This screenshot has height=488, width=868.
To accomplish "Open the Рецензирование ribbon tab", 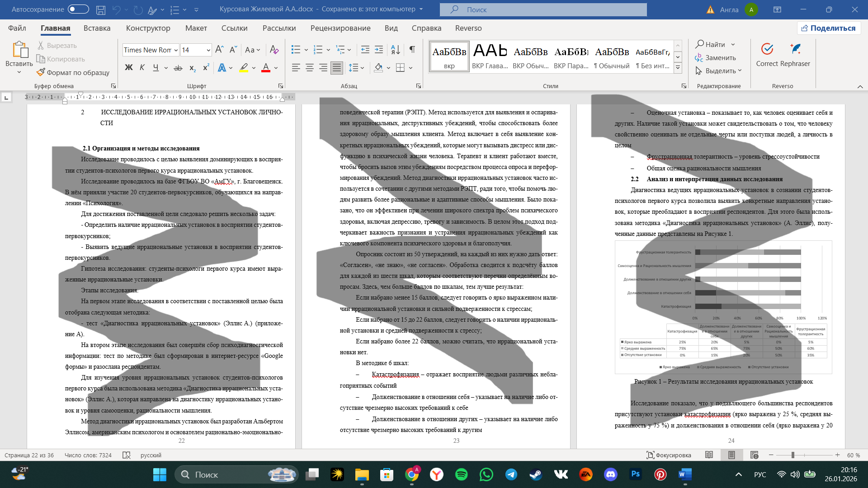I will [x=340, y=28].
